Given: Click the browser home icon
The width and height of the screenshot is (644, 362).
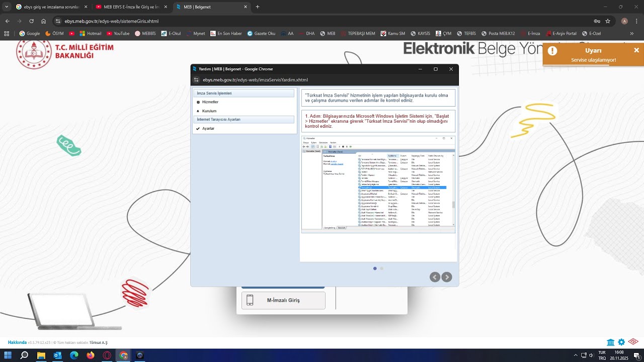Looking at the screenshot, I should pyautogui.click(x=44, y=21).
